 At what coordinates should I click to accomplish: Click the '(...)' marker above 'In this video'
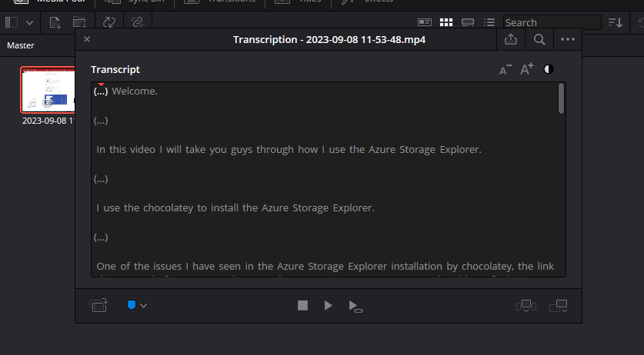(101, 121)
